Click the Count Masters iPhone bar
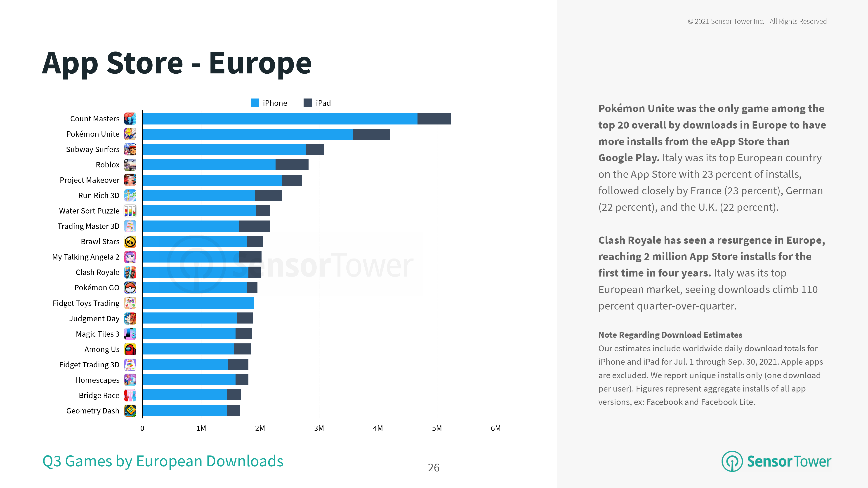868x488 pixels. click(x=280, y=119)
